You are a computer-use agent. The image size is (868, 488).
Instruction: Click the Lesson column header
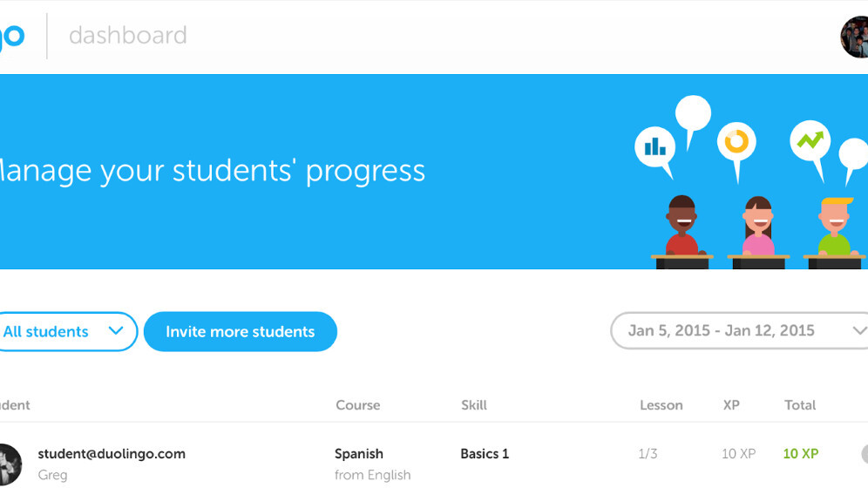tap(661, 405)
